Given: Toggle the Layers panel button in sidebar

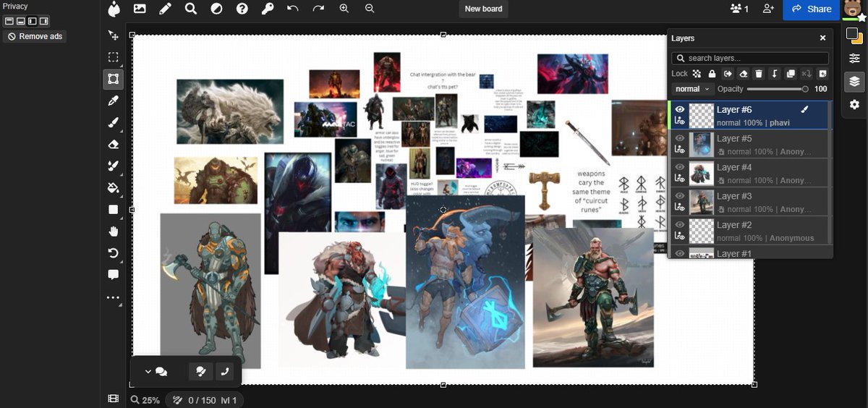Looking at the screenshot, I should pos(854,81).
